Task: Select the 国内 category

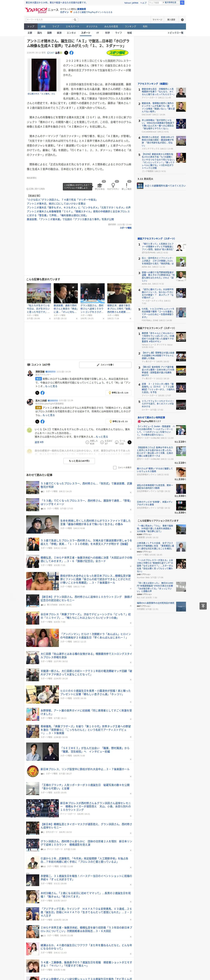Action: (40, 33)
